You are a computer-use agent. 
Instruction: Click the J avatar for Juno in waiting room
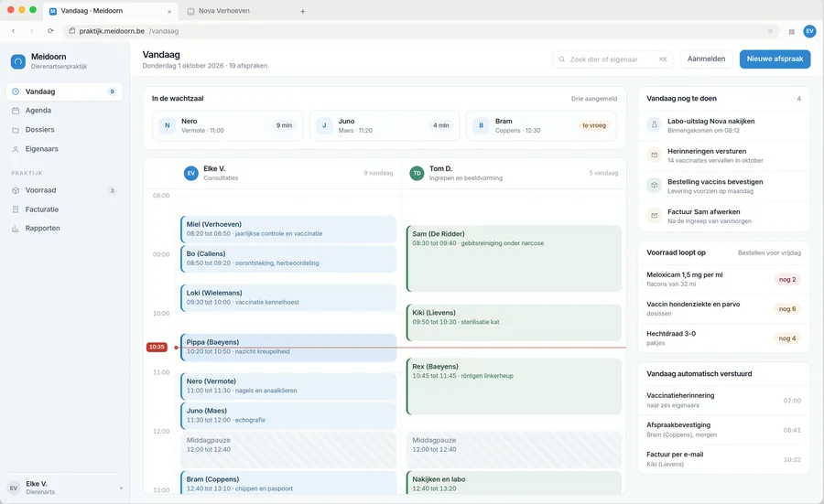pos(324,125)
